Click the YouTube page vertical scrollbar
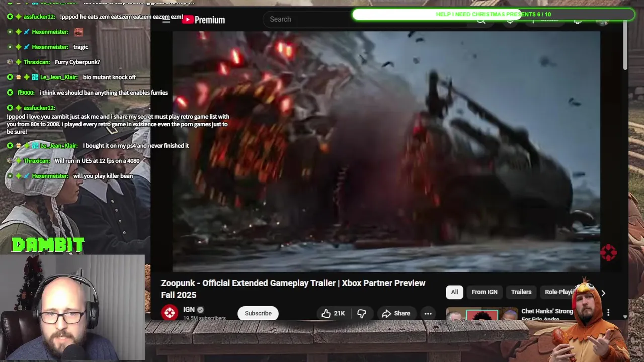The height and width of the screenshot is (362, 644). pyautogui.click(x=625, y=45)
